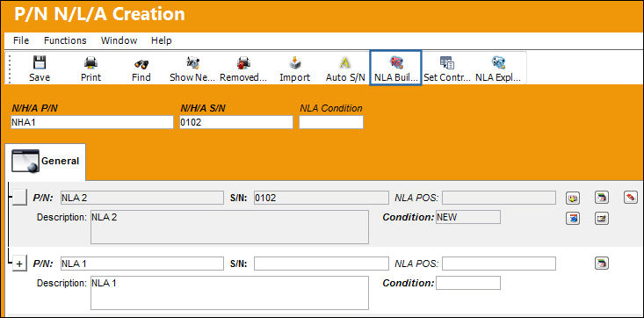This screenshot has width=644, height=318.
Task: Click the empty Condition field for NLA 1
Action: click(468, 283)
